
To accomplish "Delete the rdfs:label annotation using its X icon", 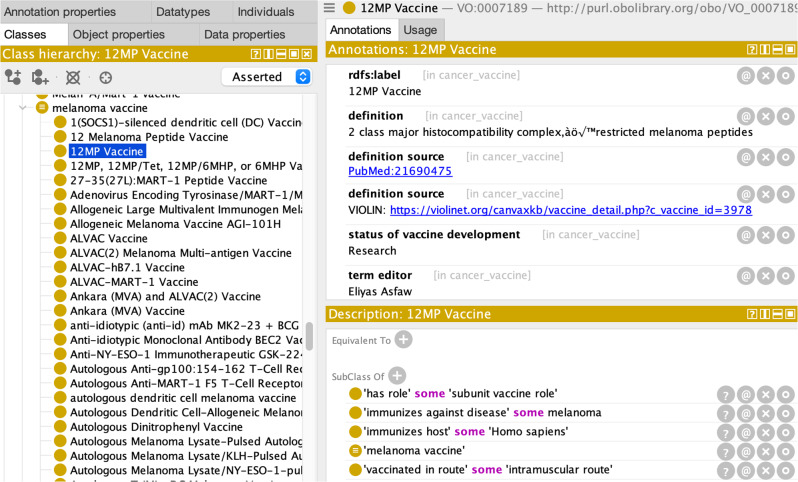I will click(x=766, y=76).
